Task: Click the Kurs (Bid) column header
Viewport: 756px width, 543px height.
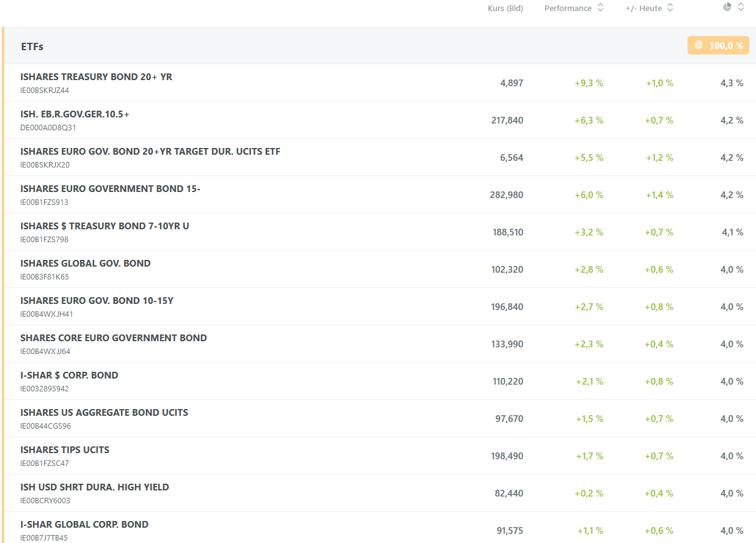Action: click(x=505, y=9)
